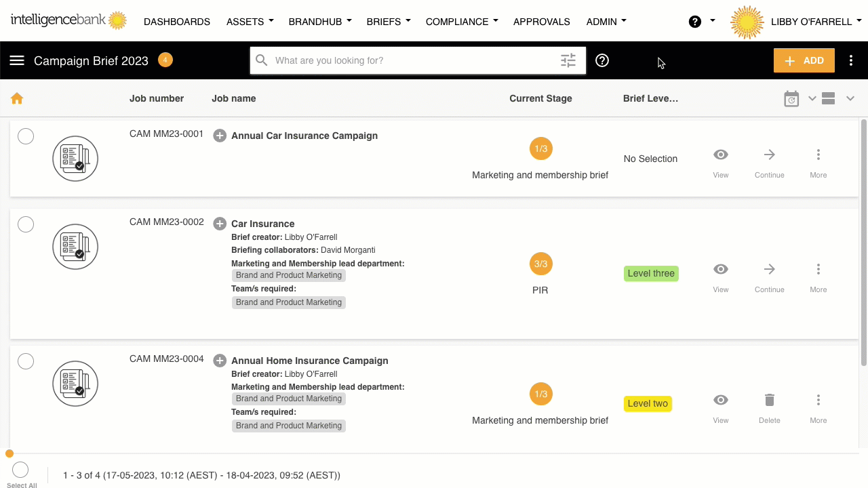Click the orange ADD button
Screen dimensions: 868x488
[x=804, y=60]
